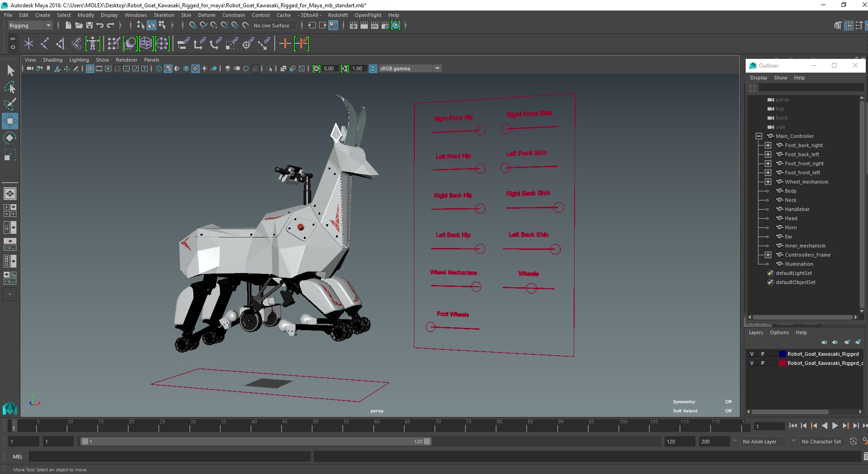The height and width of the screenshot is (474, 868).
Task: Click the Go to Start of playback button
Action: coord(793,426)
